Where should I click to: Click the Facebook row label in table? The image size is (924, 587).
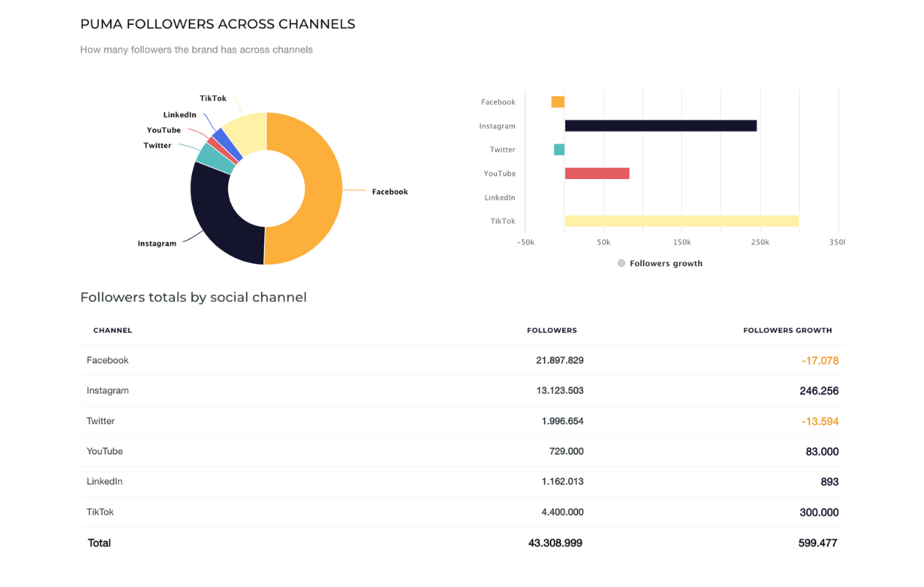108,360
